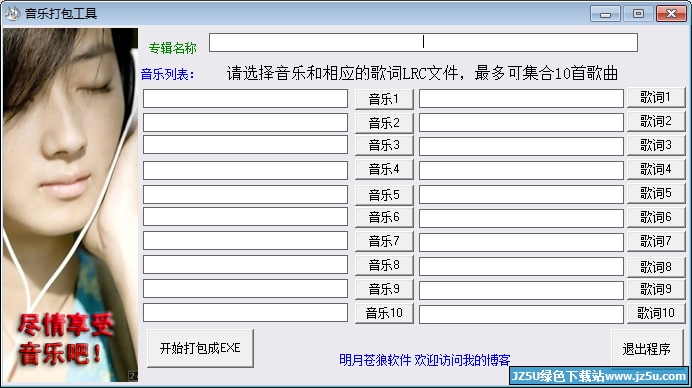Choose a file with the 音乐3 button
Image resolution: width=692 pixels, height=388 pixels.
tap(384, 145)
